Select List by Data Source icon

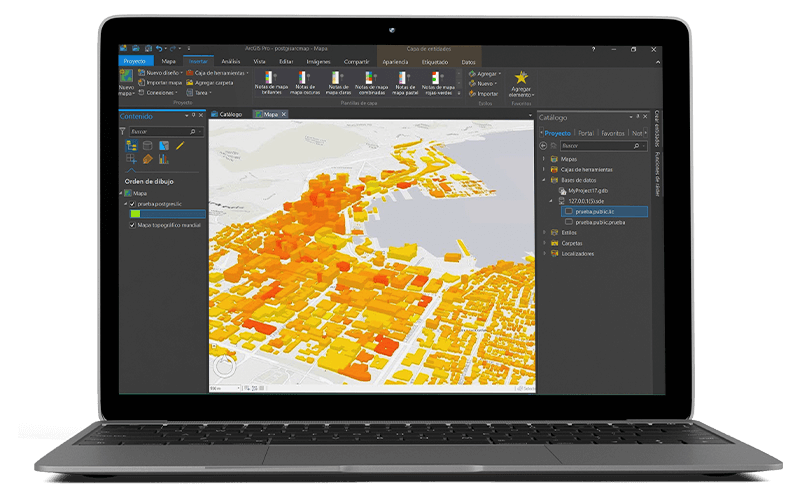point(147,146)
